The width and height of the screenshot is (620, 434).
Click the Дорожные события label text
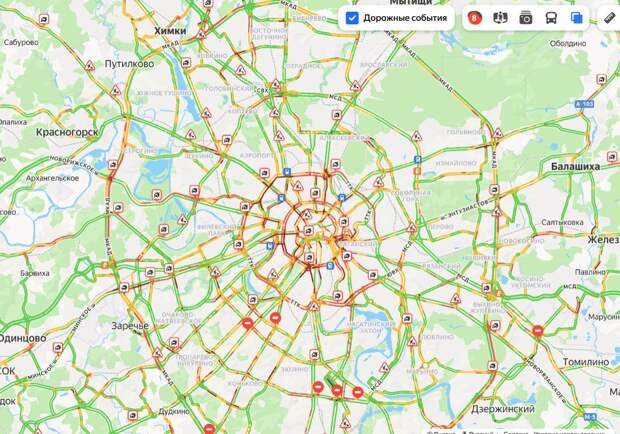point(405,18)
